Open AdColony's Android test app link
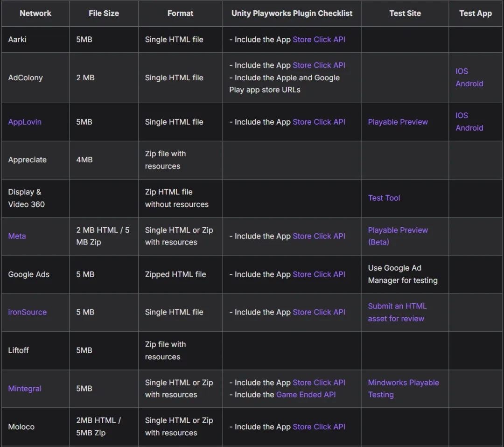Screen dimensions: 504x447 (469, 84)
